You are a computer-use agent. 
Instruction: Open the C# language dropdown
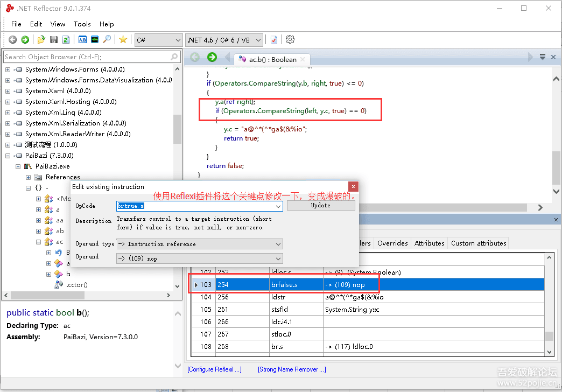point(178,40)
